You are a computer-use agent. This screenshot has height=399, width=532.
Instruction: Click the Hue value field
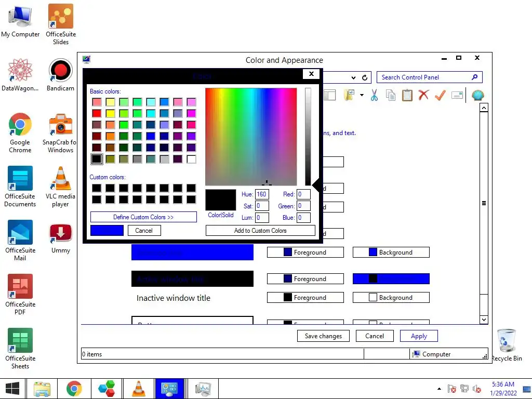(262, 194)
